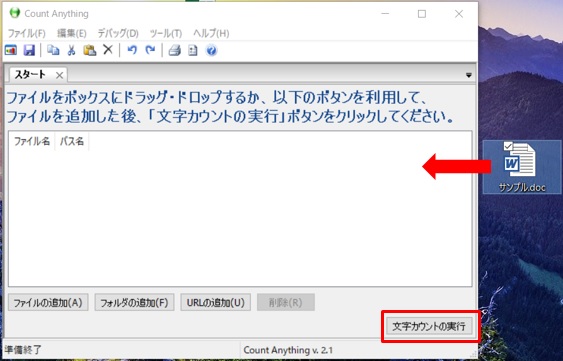Select the サンプル.doc desktop file icon

pyautogui.click(x=521, y=167)
